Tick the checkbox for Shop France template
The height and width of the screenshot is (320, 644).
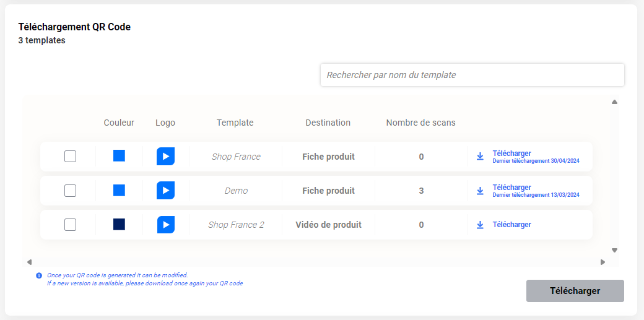click(71, 157)
